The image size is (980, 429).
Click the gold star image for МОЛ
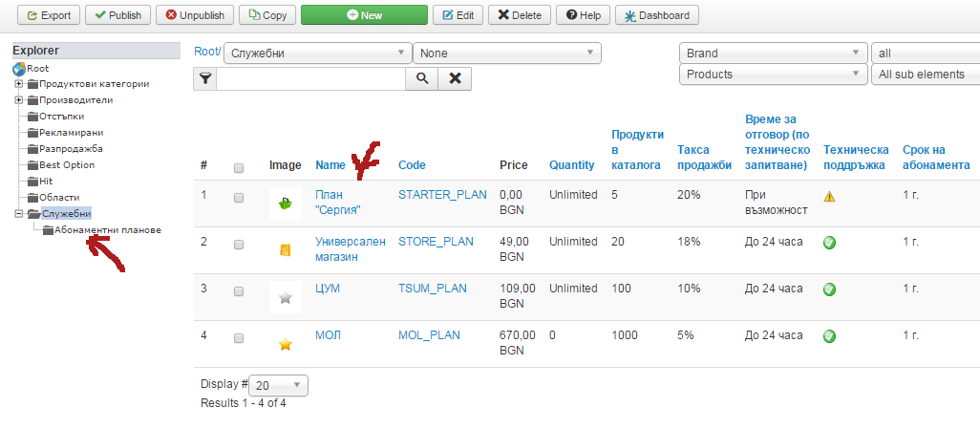point(285,344)
